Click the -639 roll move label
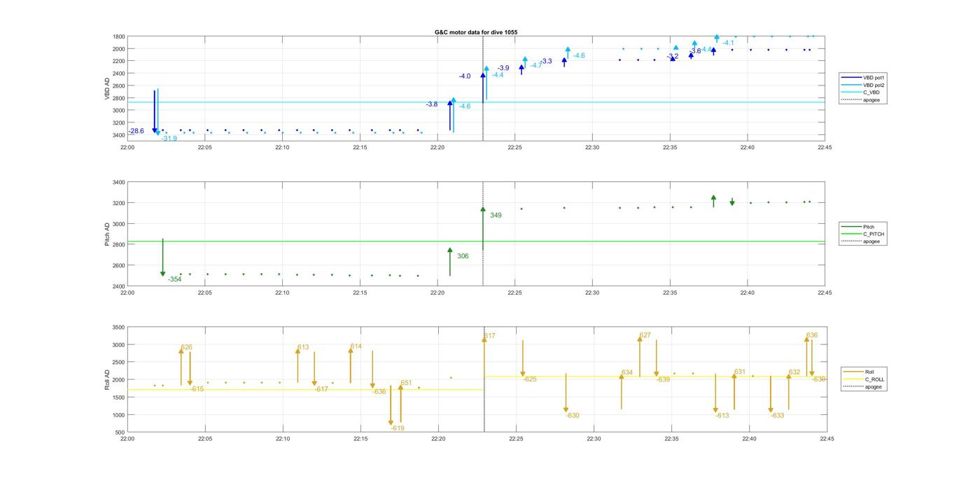This screenshot has width=980, height=485. [663, 379]
